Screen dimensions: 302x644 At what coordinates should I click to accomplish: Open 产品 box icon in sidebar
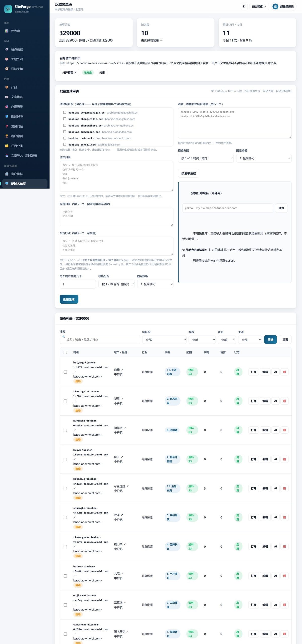click(7, 87)
